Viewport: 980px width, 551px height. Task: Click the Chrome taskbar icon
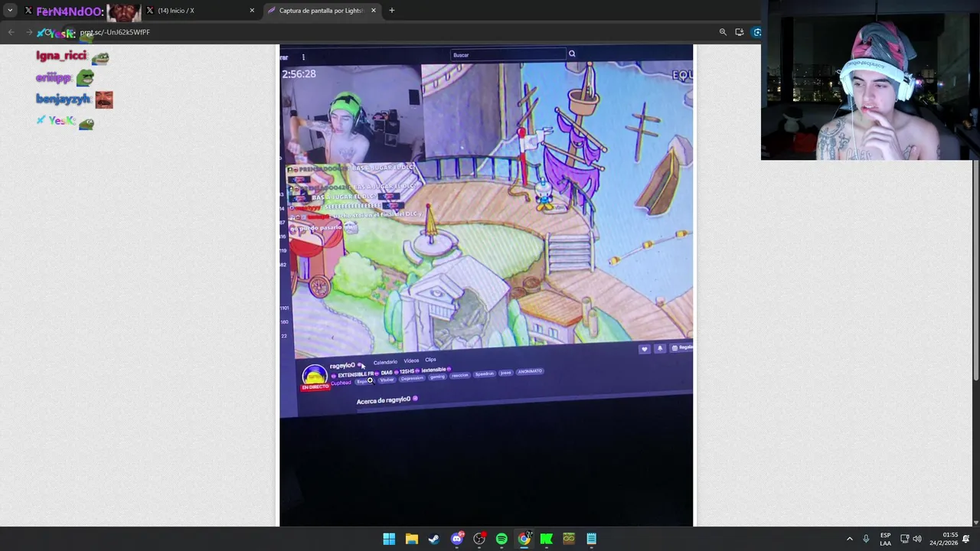[x=524, y=539]
